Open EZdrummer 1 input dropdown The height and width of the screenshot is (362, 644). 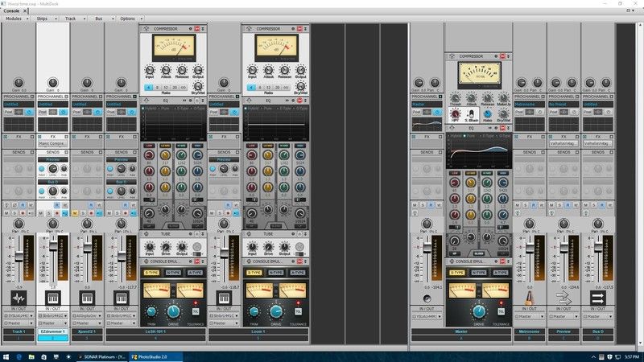click(52, 316)
